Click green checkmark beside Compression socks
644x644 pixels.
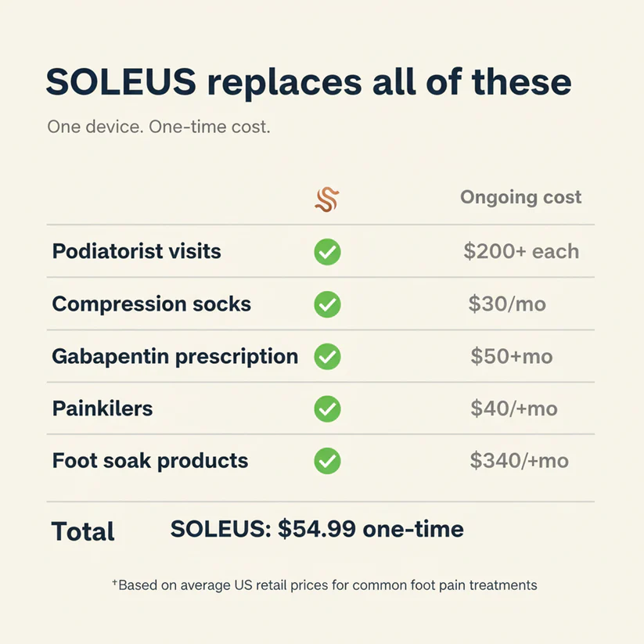pos(327,304)
